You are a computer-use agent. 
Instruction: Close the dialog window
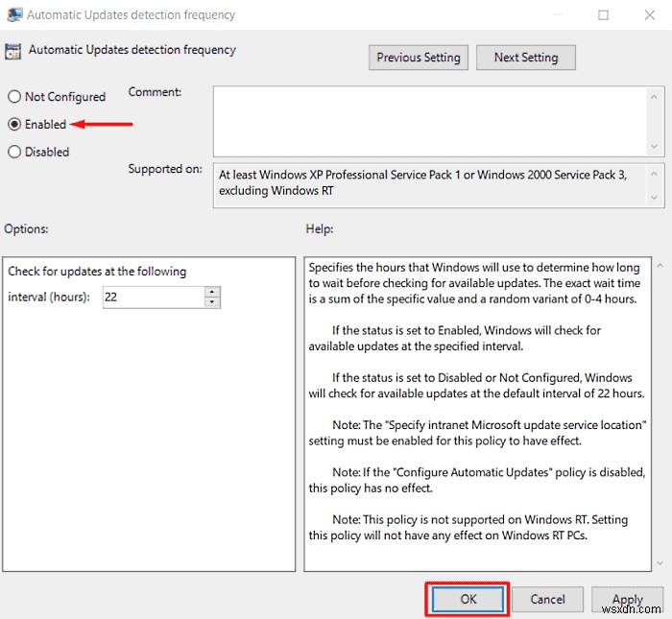click(x=650, y=15)
